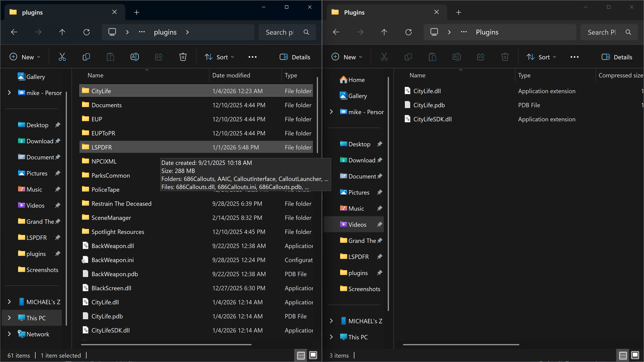This screenshot has width=644, height=362.
Task: Click the Rename icon in left toolbar
Action: pyautogui.click(x=135, y=57)
